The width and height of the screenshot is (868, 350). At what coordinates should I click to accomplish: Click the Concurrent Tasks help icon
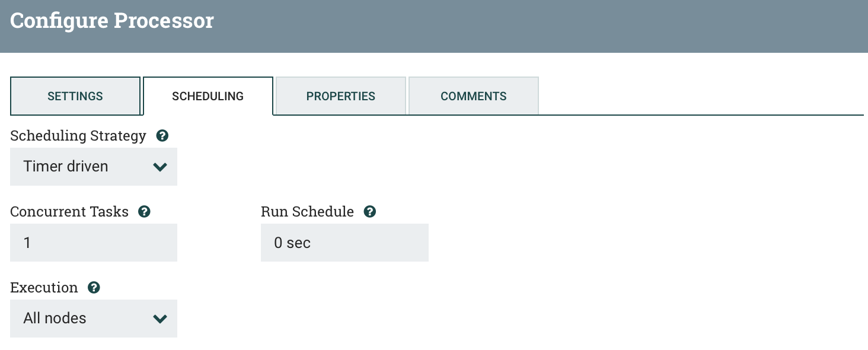coord(144,212)
